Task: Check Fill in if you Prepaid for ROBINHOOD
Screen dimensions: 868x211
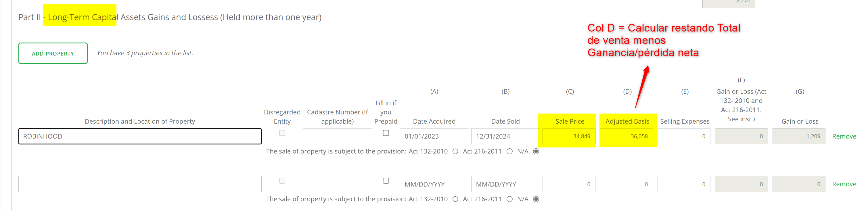Action: pyautogui.click(x=386, y=133)
